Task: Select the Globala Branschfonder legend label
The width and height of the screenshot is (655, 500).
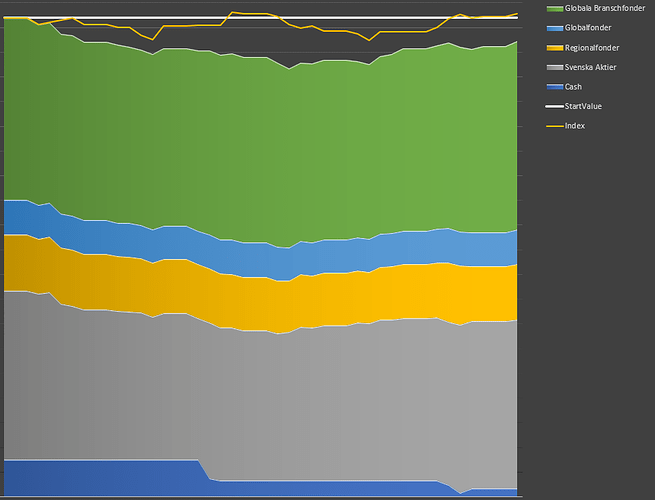Action: point(606,8)
